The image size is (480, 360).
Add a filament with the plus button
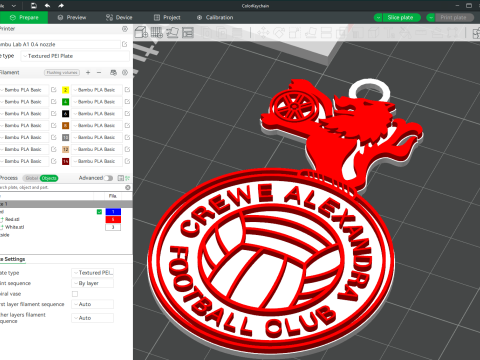pos(88,72)
